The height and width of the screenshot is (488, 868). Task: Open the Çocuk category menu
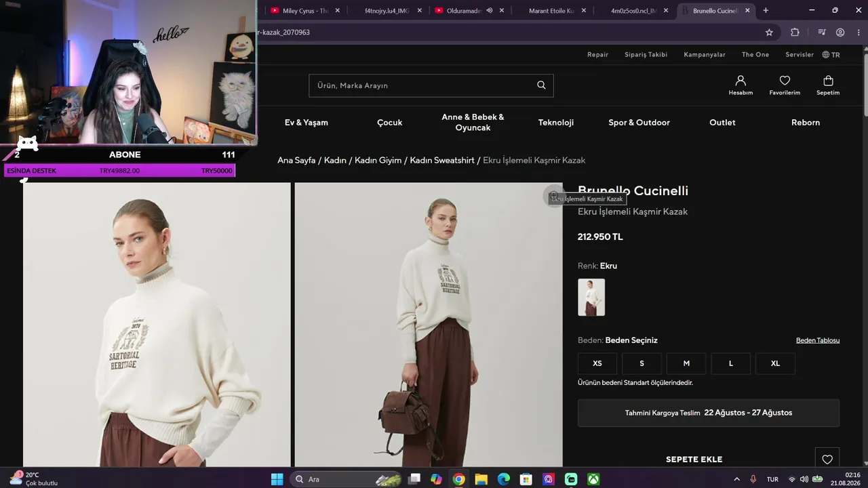pos(390,123)
